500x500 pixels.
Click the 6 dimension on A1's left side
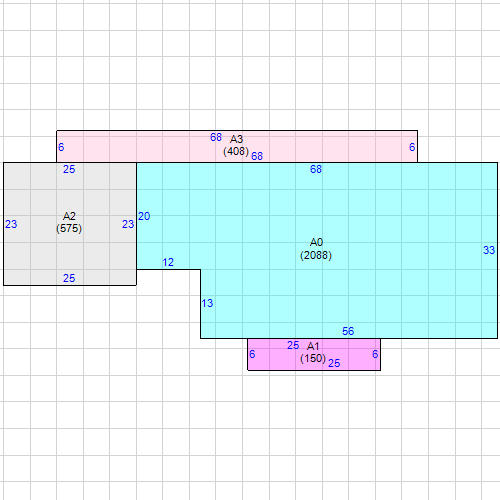coord(252,354)
